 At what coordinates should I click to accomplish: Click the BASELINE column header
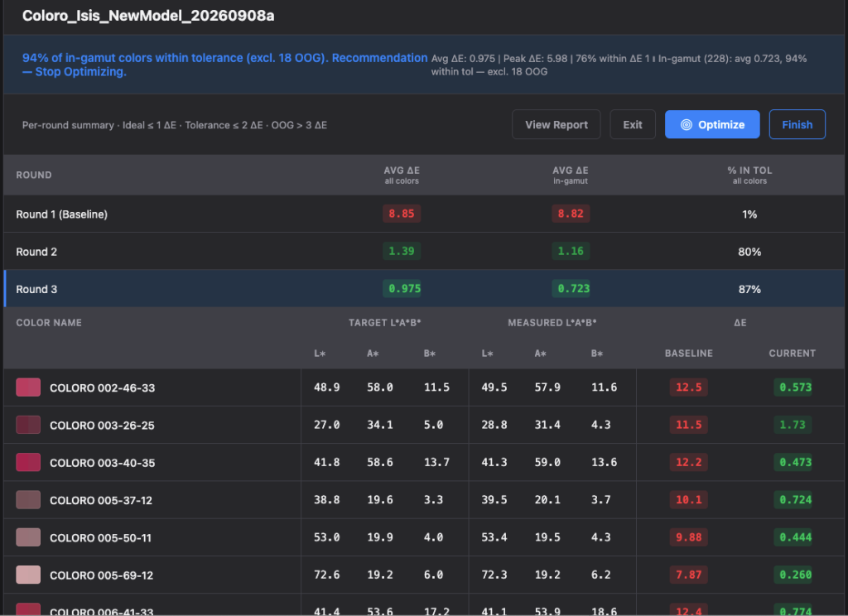tap(688, 354)
